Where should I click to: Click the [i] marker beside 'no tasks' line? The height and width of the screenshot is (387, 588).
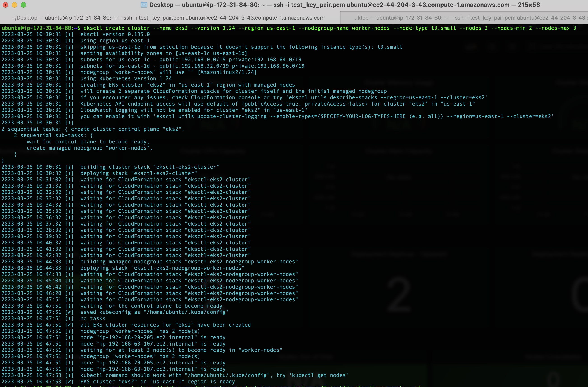[69, 319]
